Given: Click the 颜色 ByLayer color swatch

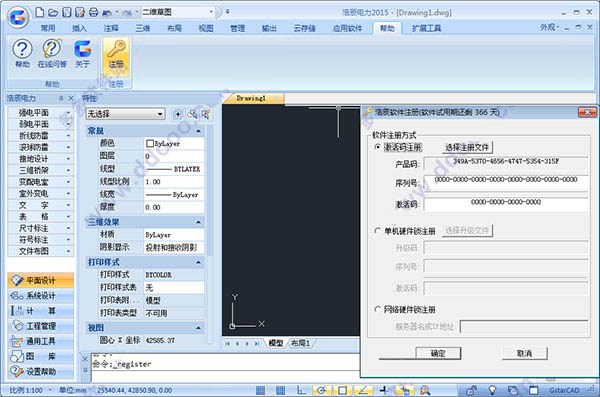Looking at the screenshot, I should click(x=150, y=144).
